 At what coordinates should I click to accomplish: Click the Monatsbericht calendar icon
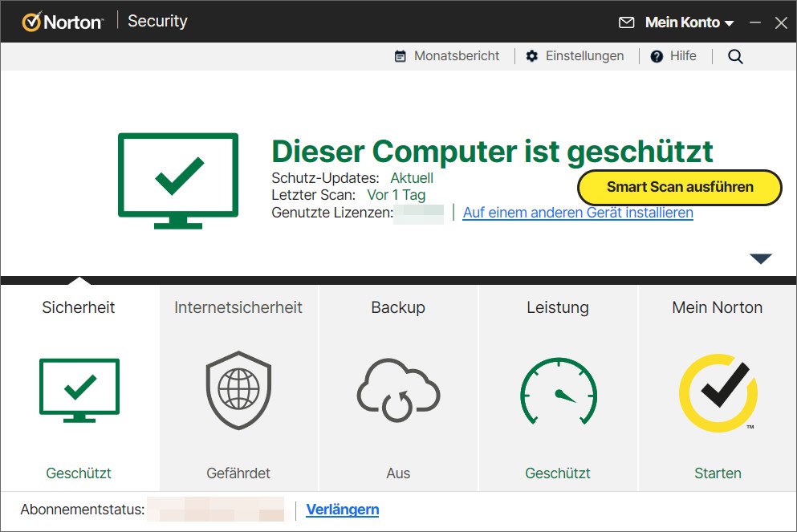(x=401, y=56)
